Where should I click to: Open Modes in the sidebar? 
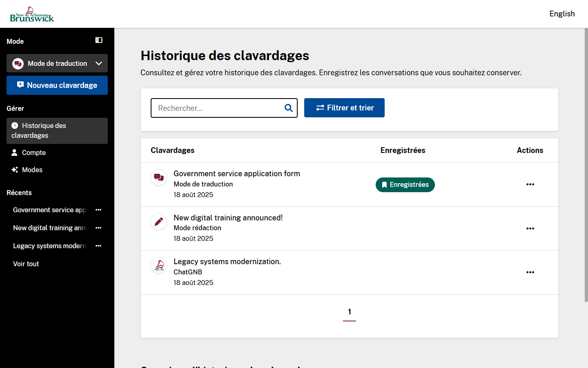point(32,170)
